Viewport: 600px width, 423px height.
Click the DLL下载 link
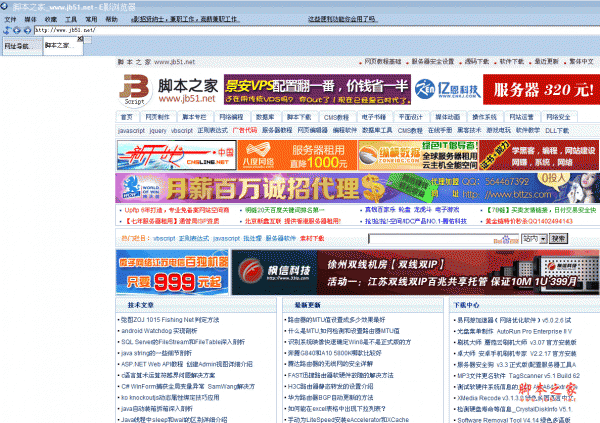(x=557, y=131)
